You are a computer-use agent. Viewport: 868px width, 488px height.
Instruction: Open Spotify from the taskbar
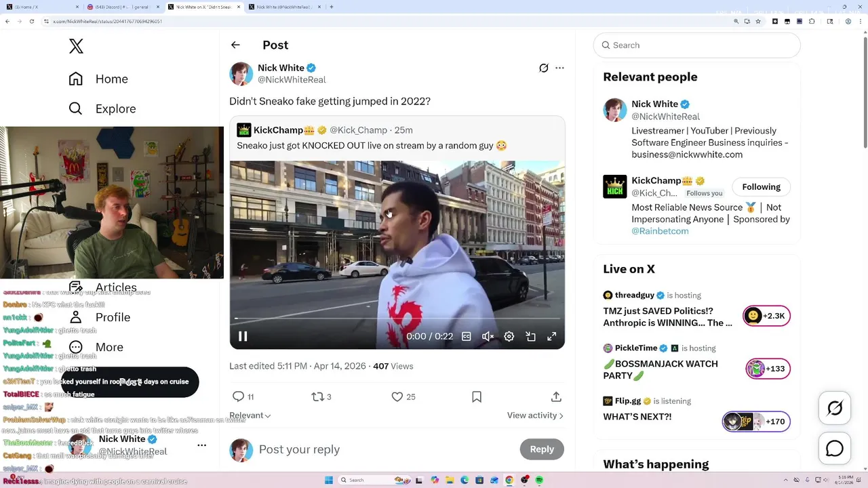click(539, 480)
